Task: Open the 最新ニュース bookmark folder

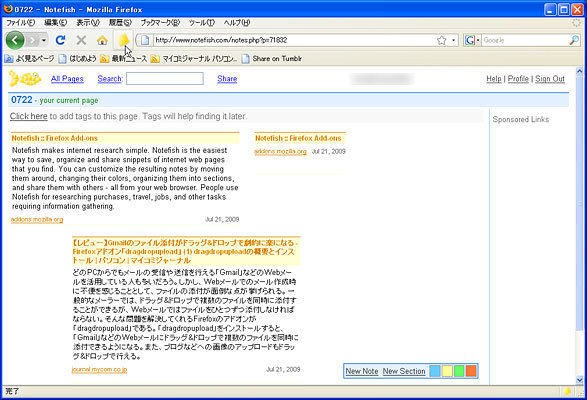Action: 124,59
